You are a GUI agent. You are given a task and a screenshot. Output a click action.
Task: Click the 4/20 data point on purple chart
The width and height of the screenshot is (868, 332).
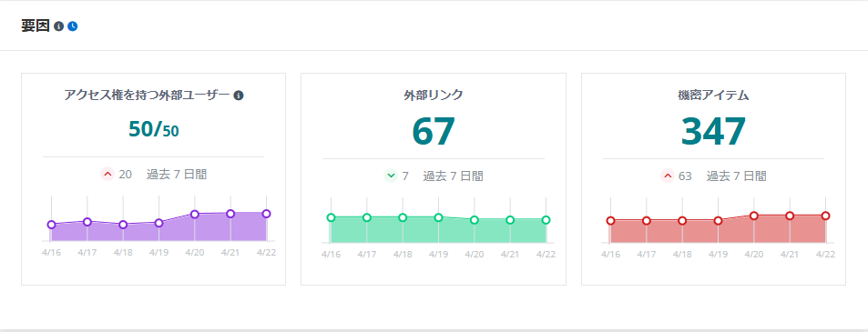[x=195, y=215]
